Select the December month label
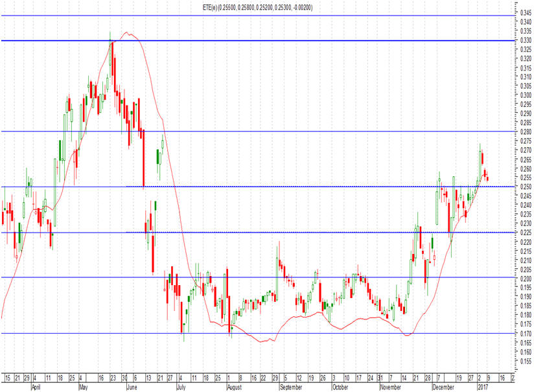The height and width of the screenshot is (392, 534). coord(443,387)
